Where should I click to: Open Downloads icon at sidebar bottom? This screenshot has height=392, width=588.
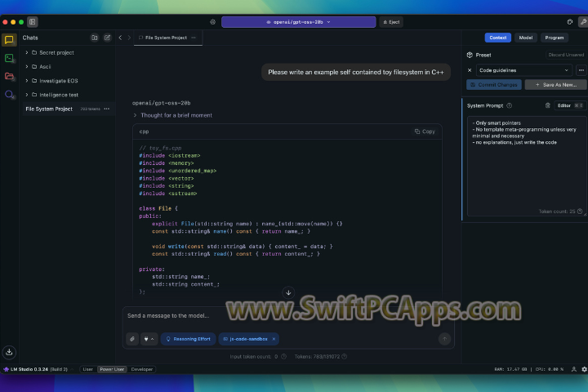pos(9,352)
